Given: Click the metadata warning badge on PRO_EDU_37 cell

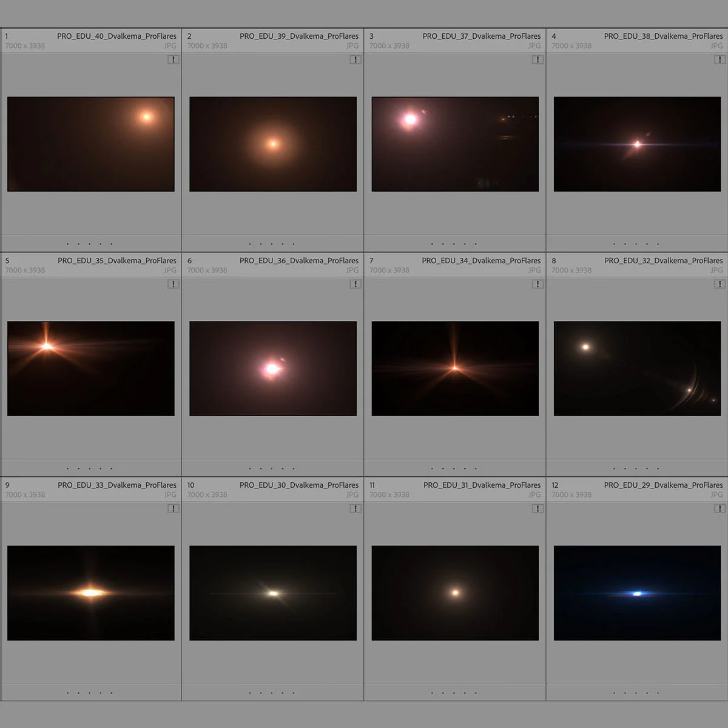Looking at the screenshot, I should pyautogui.click(x=538, y=59).
